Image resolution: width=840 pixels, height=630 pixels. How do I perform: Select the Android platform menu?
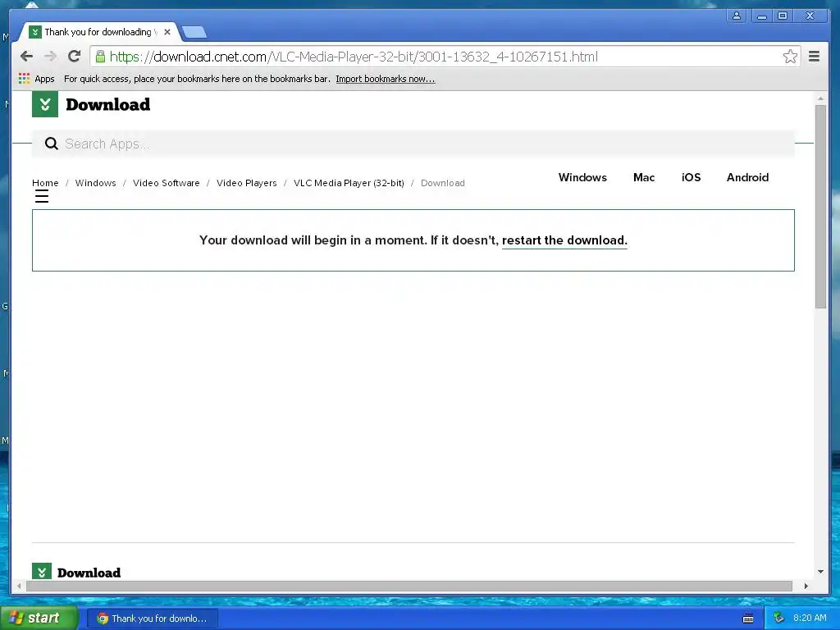pyautogui.click(x=747, y=177)
